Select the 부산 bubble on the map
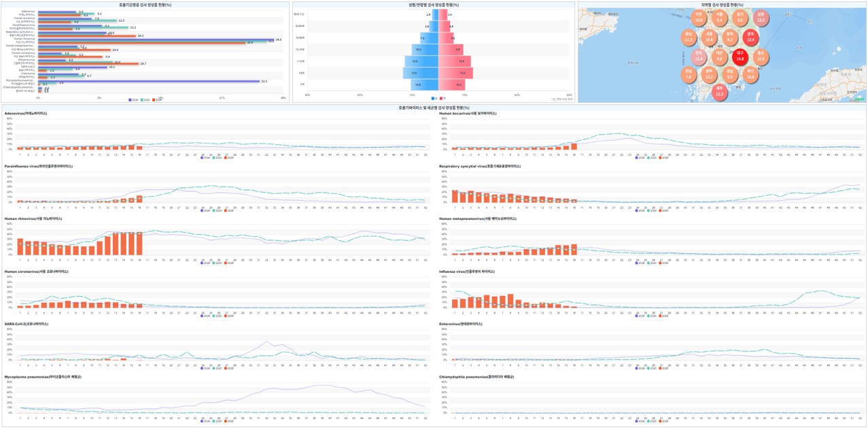868x428 pixels. click(x=750, y=74)
